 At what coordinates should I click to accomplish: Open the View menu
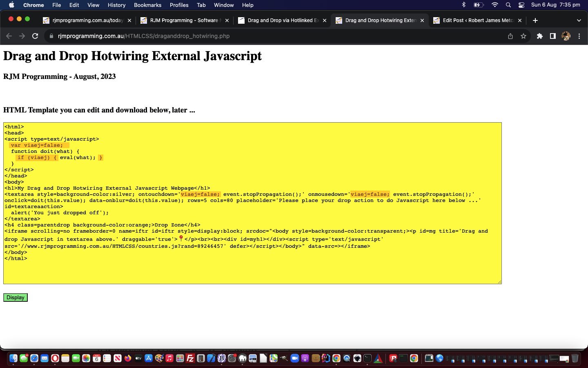93,5
